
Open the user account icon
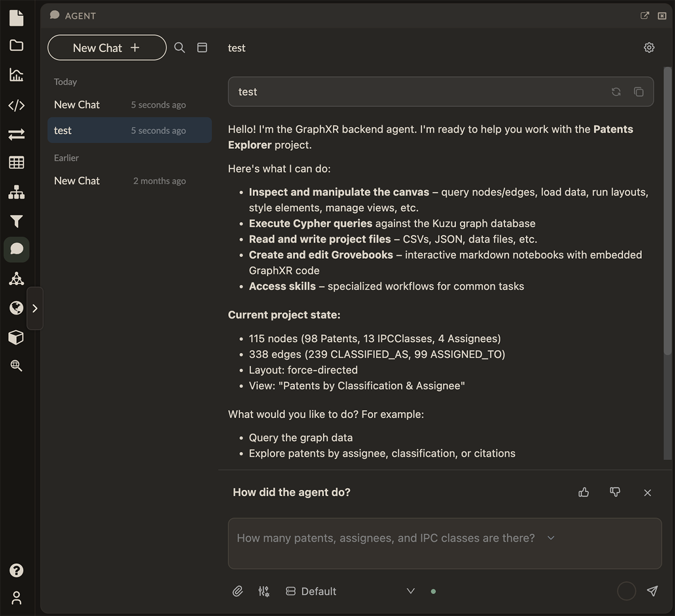(x=16, y=598)
